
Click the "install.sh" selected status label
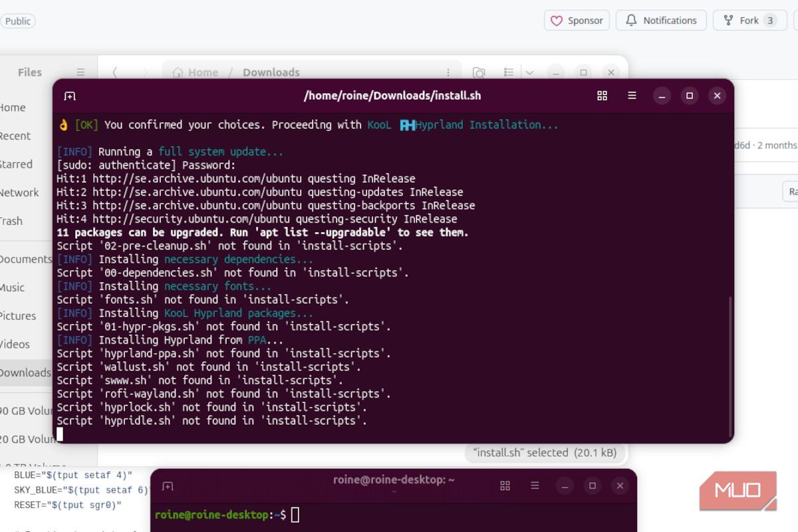tap(545, 453)
